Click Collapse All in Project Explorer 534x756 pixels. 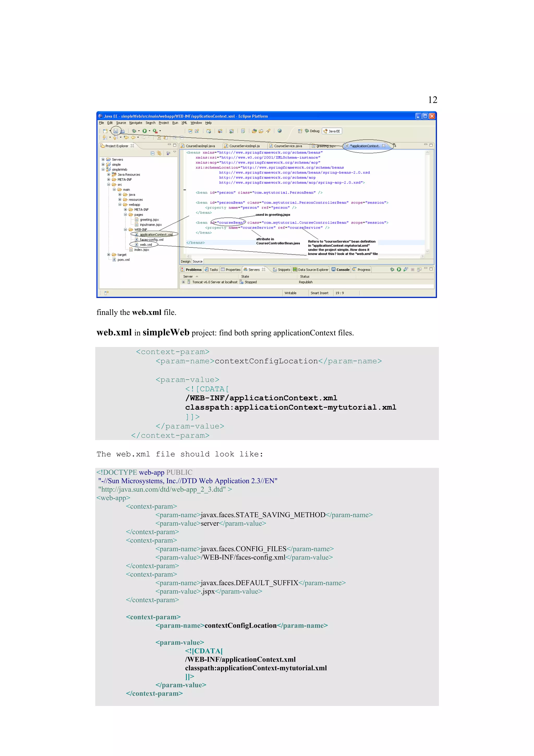[x=153, y=153]
